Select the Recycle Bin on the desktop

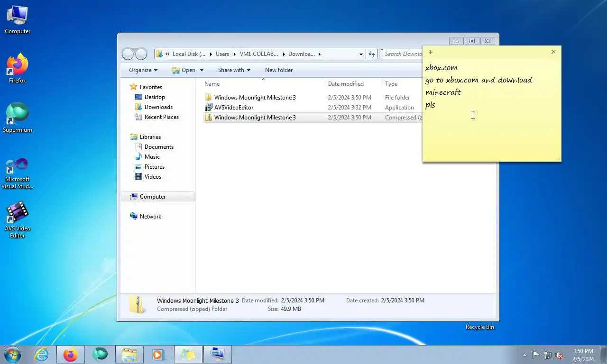pos(479,327)
